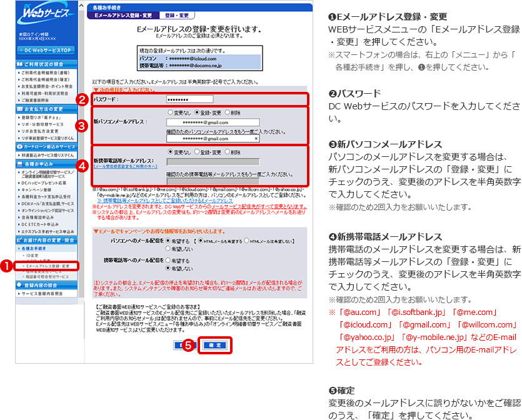Clear the PC email confirmation field with the x icon

point(256,138)
